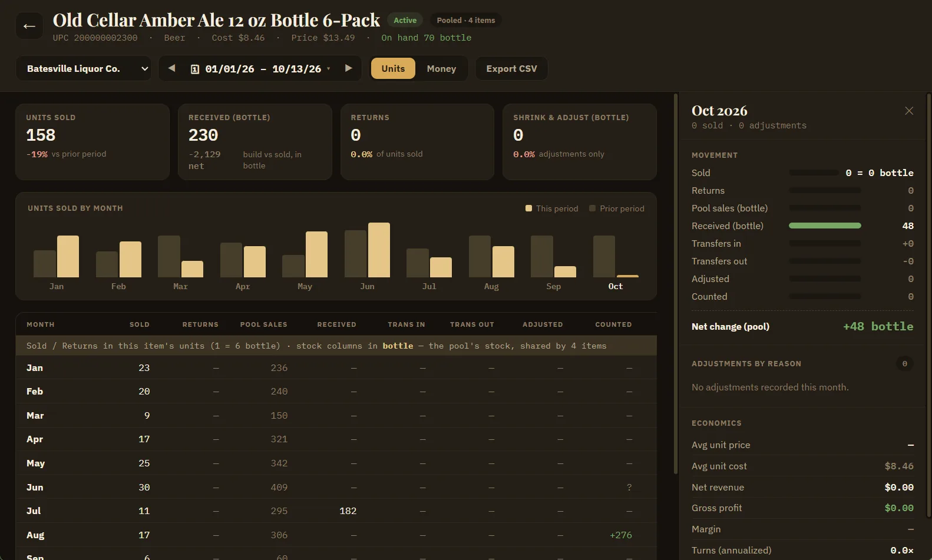Open the Batesville Liquor Co. store dropdown
This screenshot has width=932, height=560.
point(83,68)
